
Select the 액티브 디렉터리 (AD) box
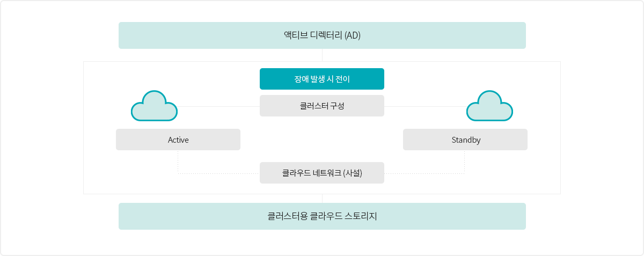tap(322, 35)
